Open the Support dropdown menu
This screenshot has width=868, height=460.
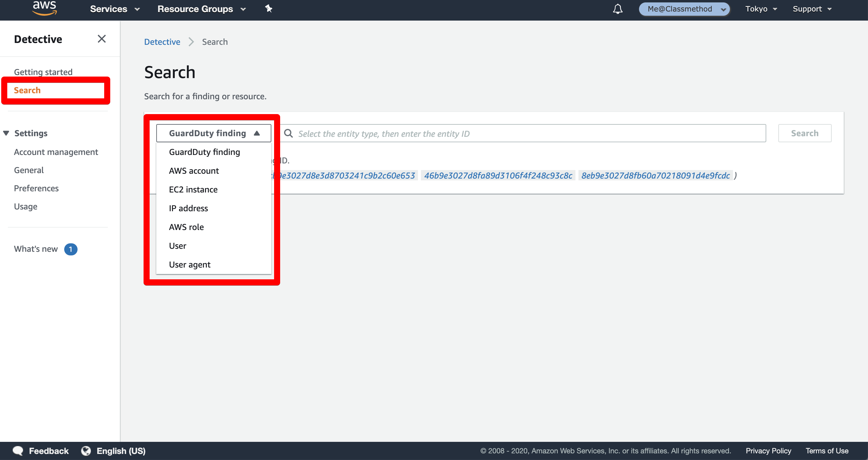tap(812, 9)
